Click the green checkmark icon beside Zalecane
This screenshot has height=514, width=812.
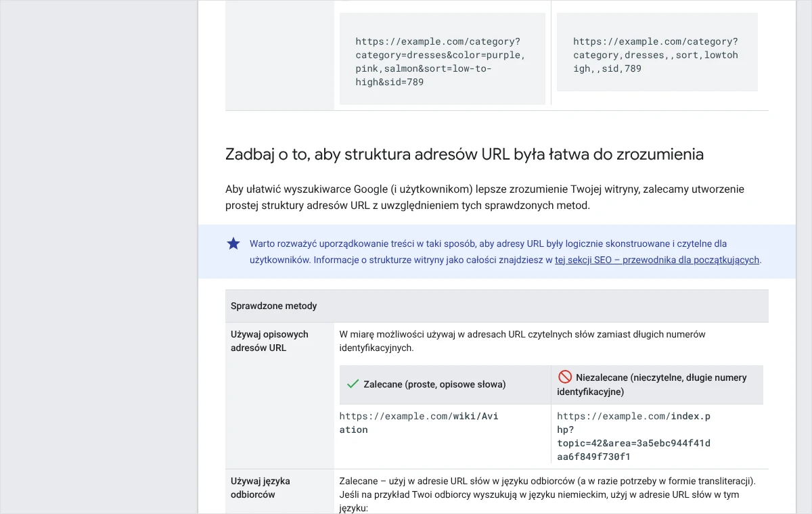[x=353, y=384]
